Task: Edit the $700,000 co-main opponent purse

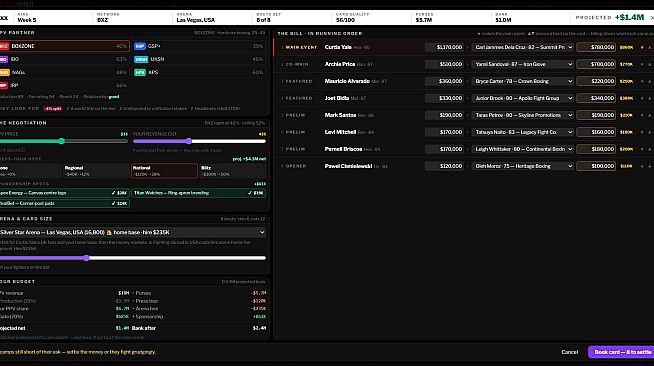Action: [x=596, y=64]
